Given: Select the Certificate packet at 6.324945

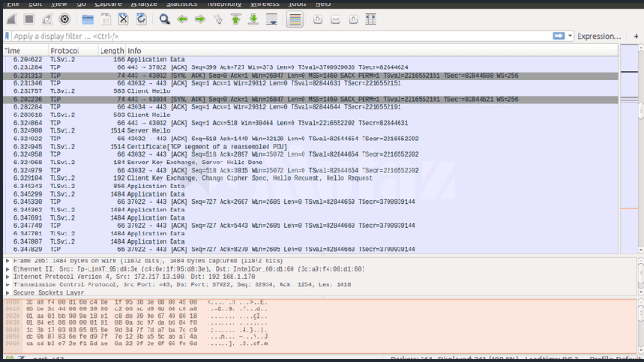Looking at the screenshot, I should click(x=311, y=147).
